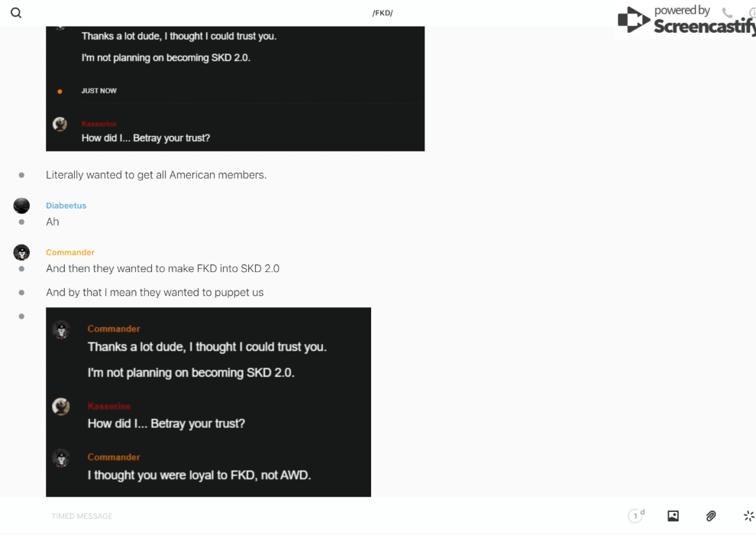Click the image picker icon

(x=673, y=516)
